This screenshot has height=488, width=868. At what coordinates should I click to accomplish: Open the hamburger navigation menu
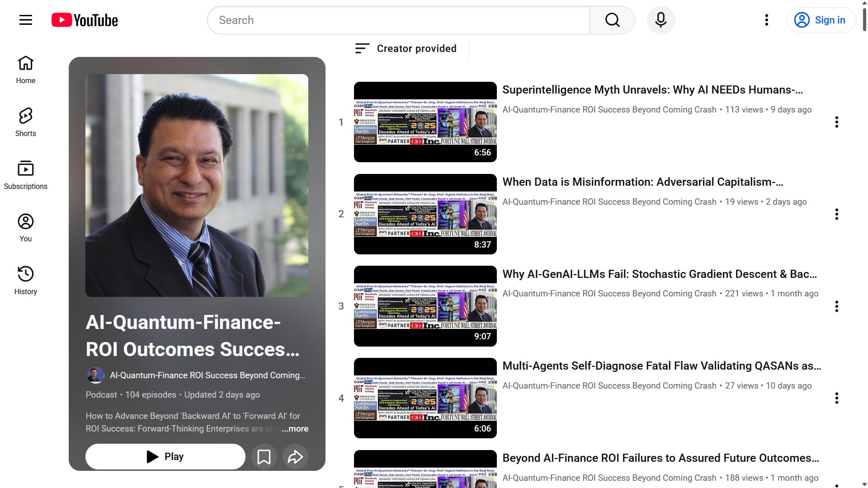[25, 20]
